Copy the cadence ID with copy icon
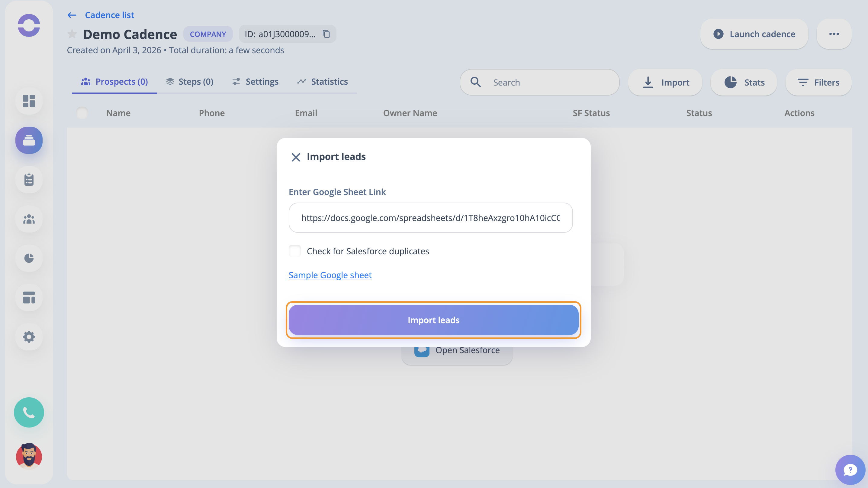The height and width of the screenshot is (488, 868). 326,34
